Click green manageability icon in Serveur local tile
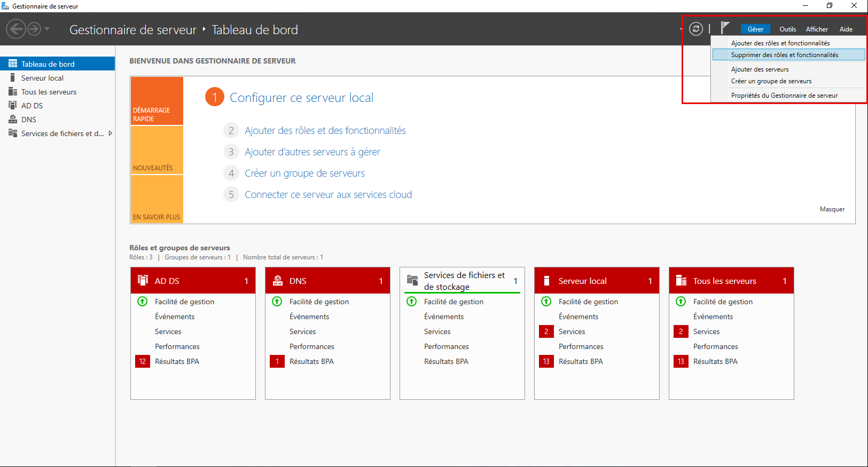 click(546, 302)
